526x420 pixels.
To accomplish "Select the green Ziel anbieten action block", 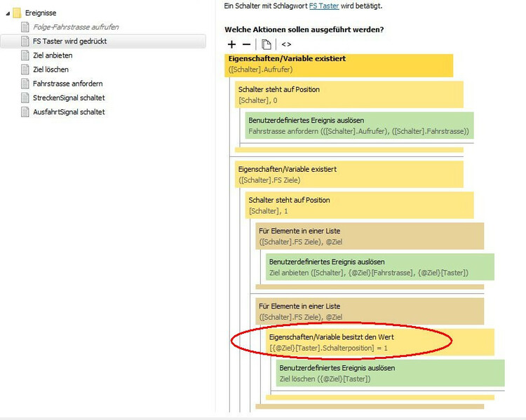I will click(380, 267).
